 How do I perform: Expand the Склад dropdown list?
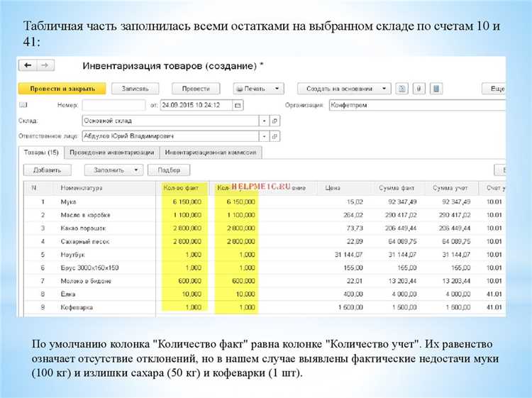(x=264, y=121)
